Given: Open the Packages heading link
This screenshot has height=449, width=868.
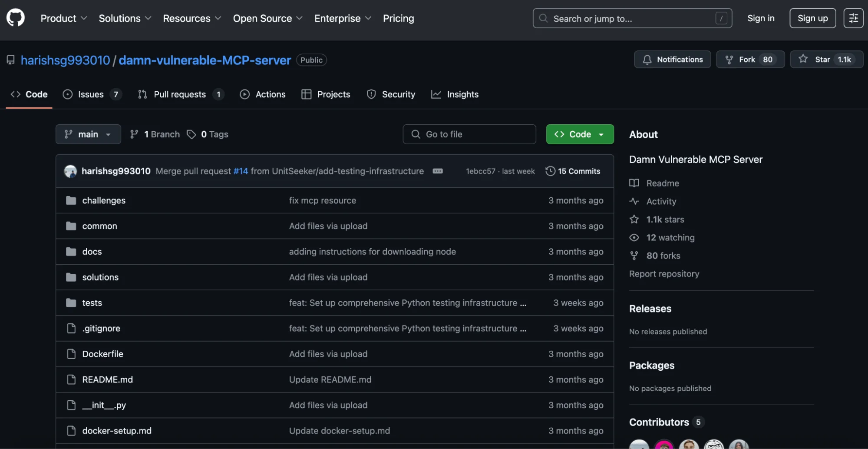Looking at the screenshot, I should (652, 366).
